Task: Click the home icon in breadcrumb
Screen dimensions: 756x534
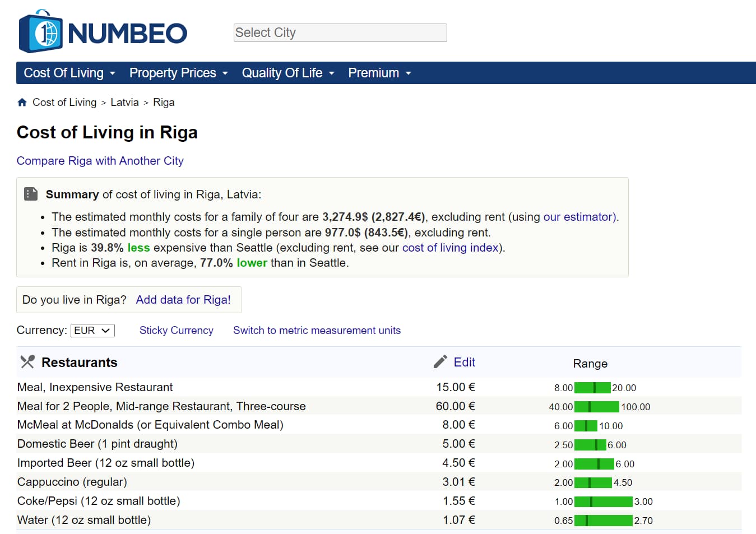Action: (x=22, y=102)
